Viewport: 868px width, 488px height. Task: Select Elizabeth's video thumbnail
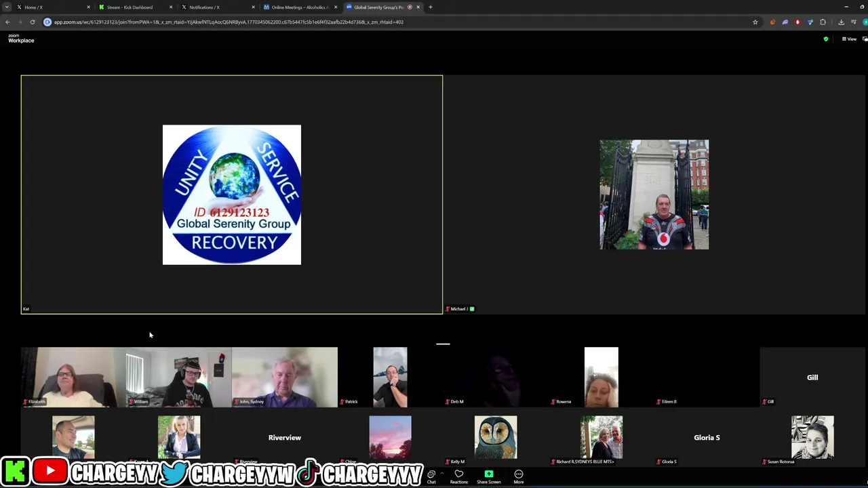pos(73,377)
